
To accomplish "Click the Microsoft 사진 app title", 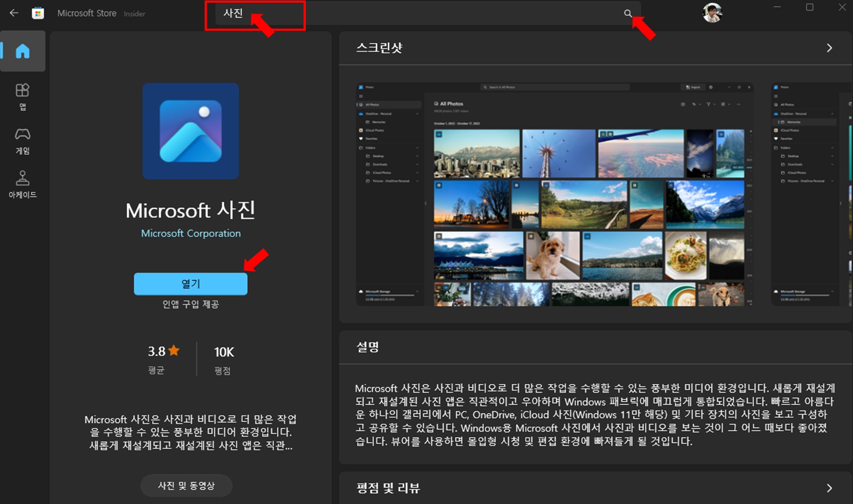I will coord(191,210).
